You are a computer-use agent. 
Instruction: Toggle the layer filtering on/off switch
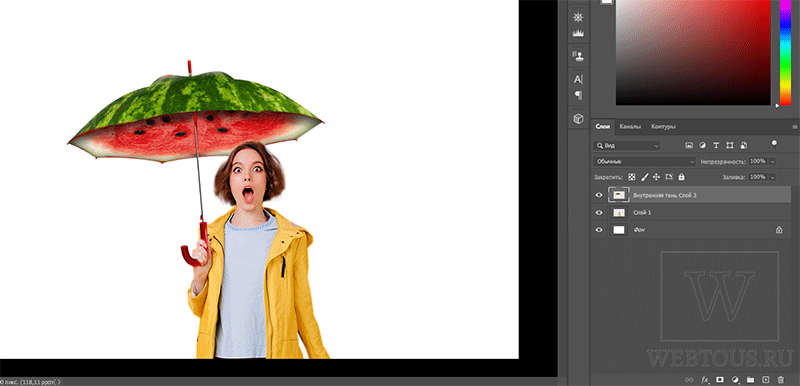click(774, 144)
